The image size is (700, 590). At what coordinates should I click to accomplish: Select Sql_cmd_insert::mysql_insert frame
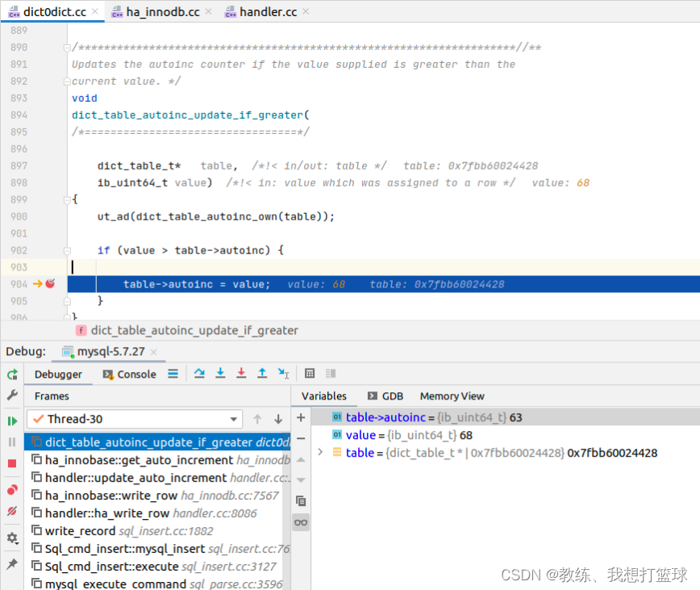click(157, 549)
